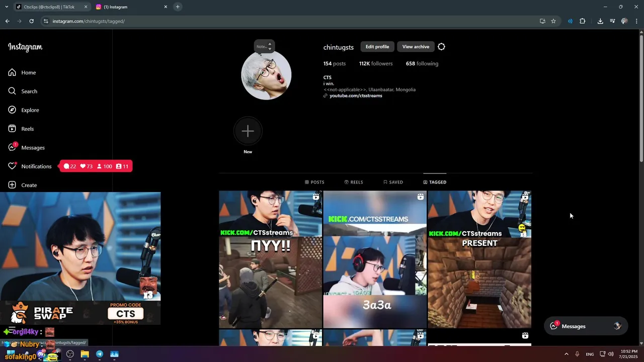Viewport: 644px width, 362px height.
Task: Open Notifications in the sidebar
Action: tap(30, 166)
